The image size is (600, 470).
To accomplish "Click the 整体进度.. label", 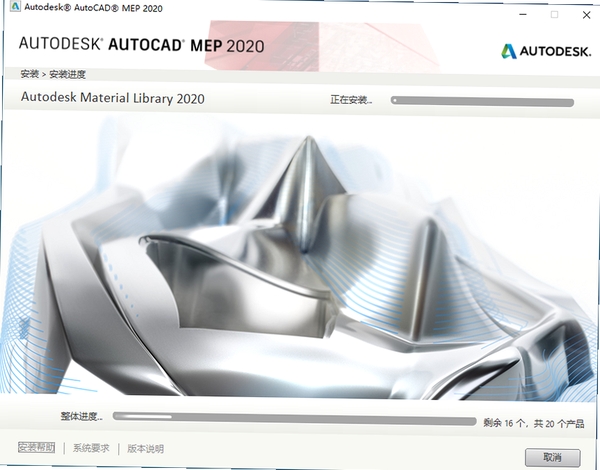I will 81,416.
